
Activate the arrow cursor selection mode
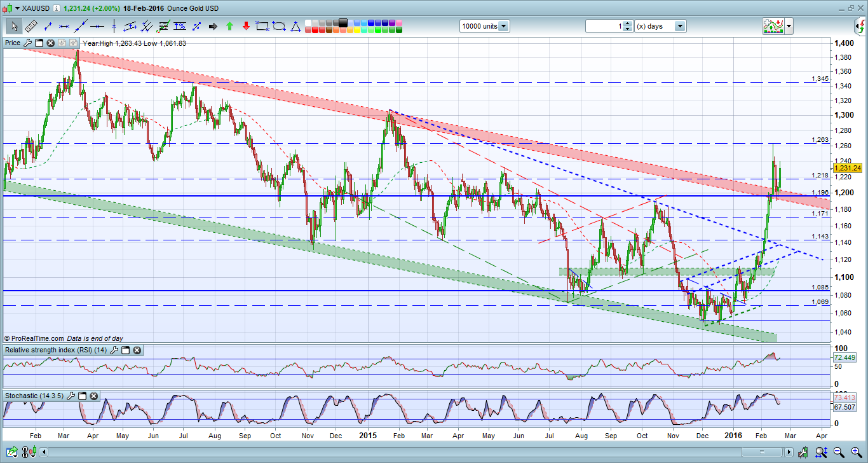[x=14, y=26]
